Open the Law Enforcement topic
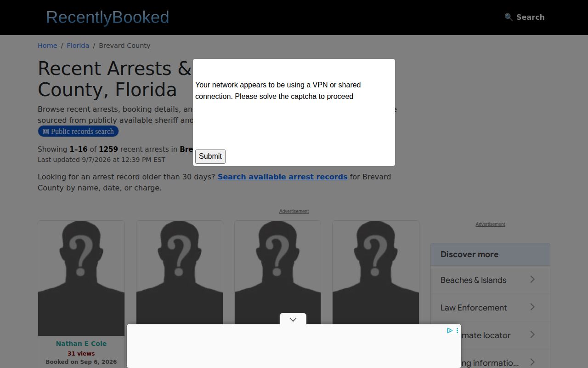The height and width of the screenshot is (368, 588). click(490, 308)
